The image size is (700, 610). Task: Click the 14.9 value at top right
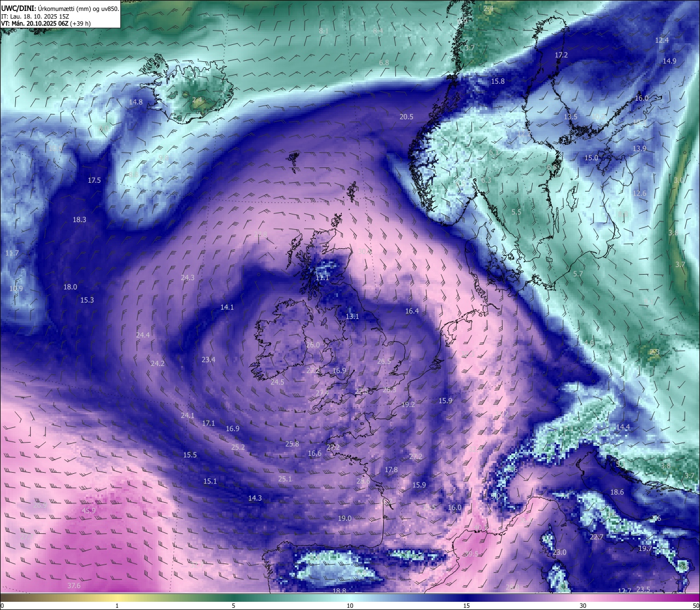[x=669, y=61]
